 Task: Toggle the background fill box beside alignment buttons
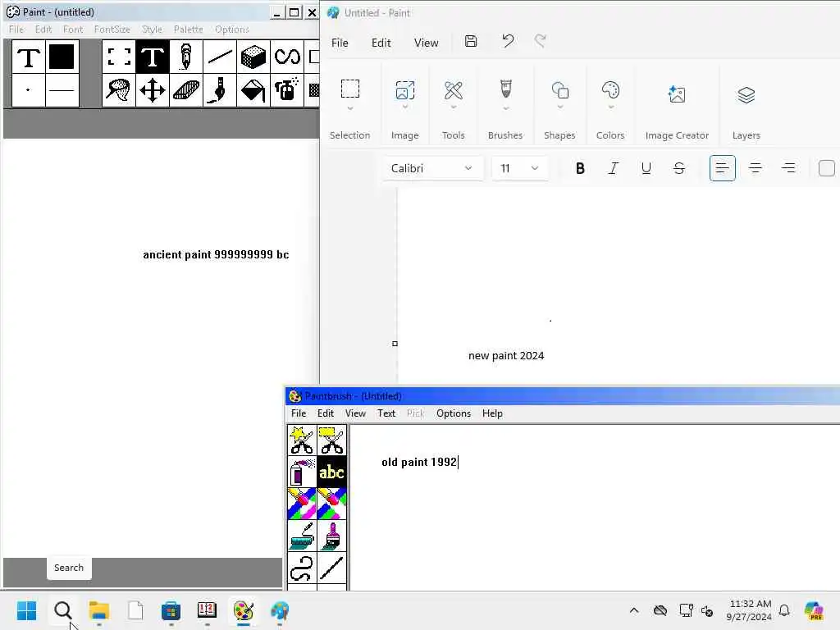click(827, 168)
